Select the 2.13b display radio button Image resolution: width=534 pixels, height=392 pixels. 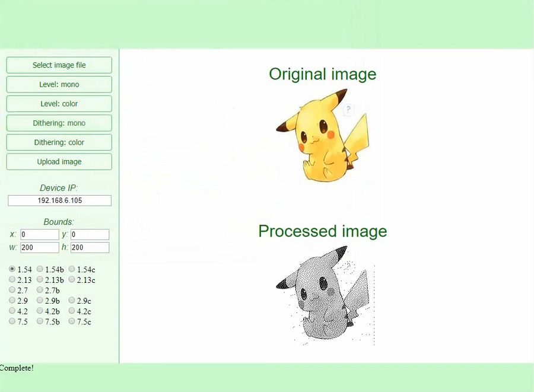tap(40, 279)
